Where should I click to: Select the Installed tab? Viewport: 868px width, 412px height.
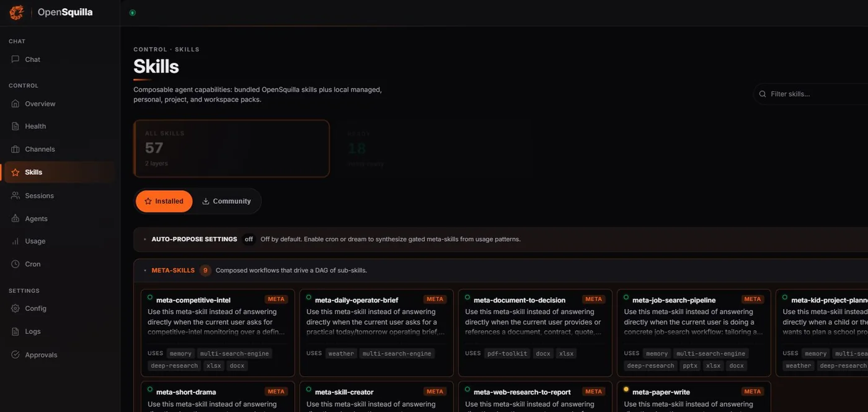point(164,201)
